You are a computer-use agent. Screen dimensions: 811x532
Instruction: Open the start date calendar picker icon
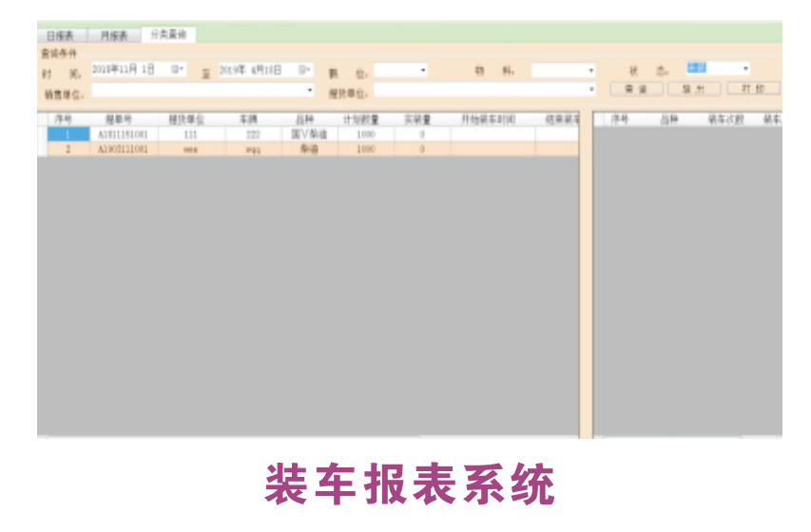click(178, 68)
